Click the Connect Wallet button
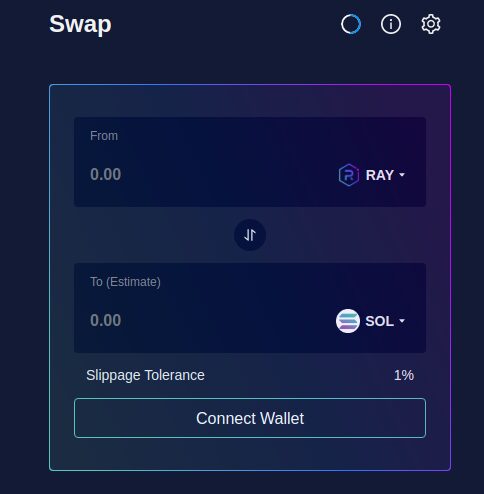Viewport: 484px width, 494px height. coord(250,418)
